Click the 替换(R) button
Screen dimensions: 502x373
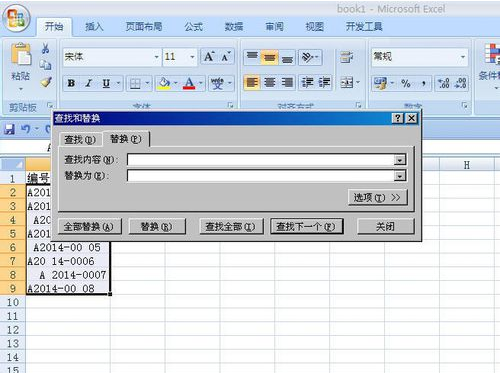click(157, 227)
